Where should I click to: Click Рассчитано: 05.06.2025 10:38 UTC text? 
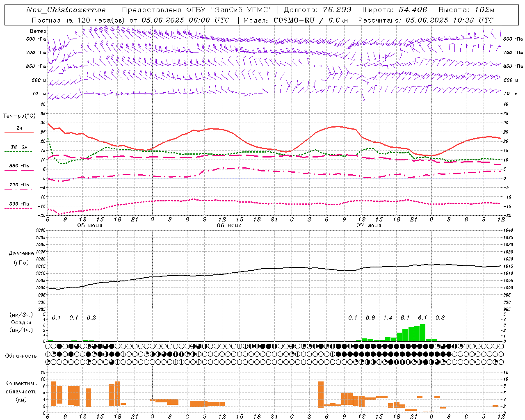click(426, 20)
